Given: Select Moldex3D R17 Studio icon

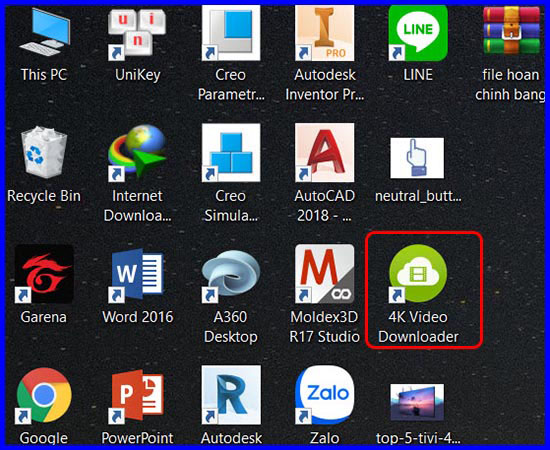Looking at the screenshot, I should 324,274.
